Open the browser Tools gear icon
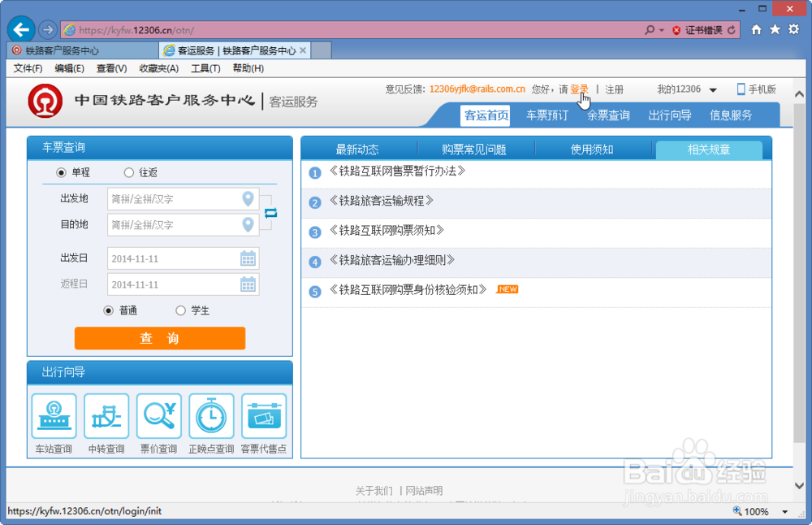Viewport: 812px width, 525px height. (x=793, y=29)
